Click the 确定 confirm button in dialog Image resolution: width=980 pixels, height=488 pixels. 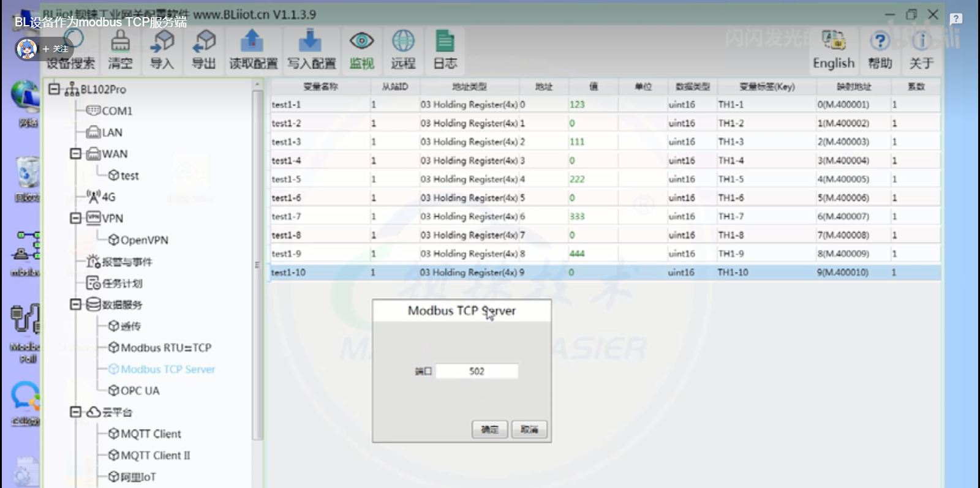point(489,430)
